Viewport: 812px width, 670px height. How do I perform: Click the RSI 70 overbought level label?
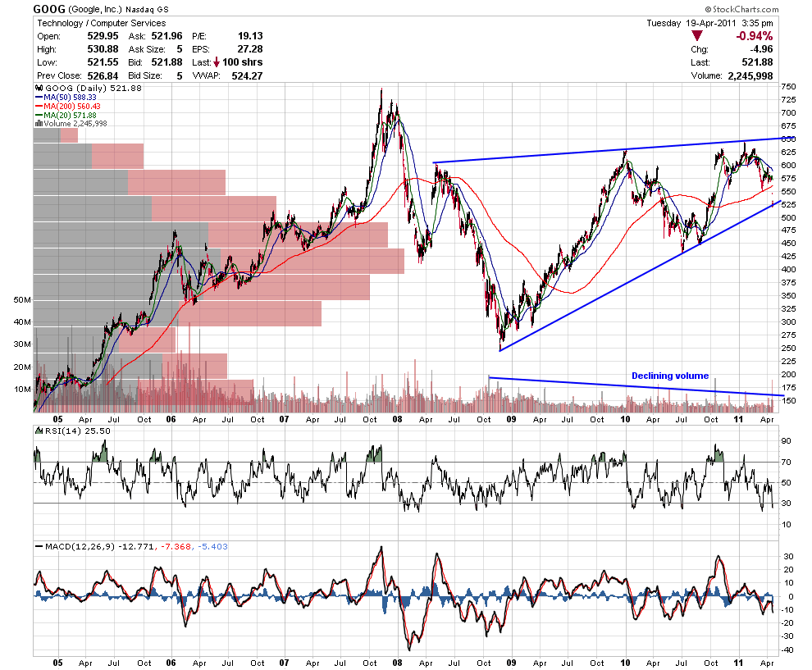click(786, 462)
